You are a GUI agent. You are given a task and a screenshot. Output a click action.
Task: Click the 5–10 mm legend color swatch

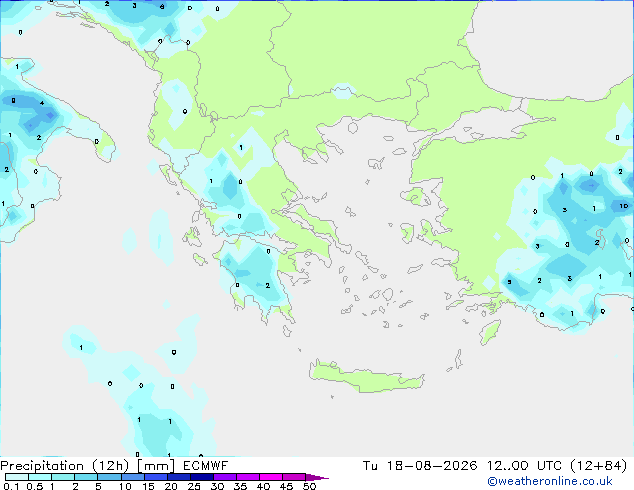click(x=109, y=477)
